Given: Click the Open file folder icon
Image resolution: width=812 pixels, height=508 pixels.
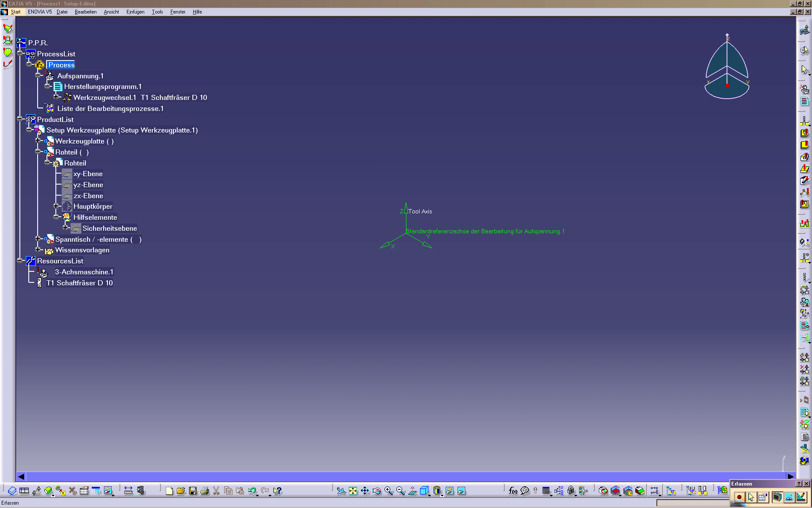Looking at the screenshot, I should (181, 491).
